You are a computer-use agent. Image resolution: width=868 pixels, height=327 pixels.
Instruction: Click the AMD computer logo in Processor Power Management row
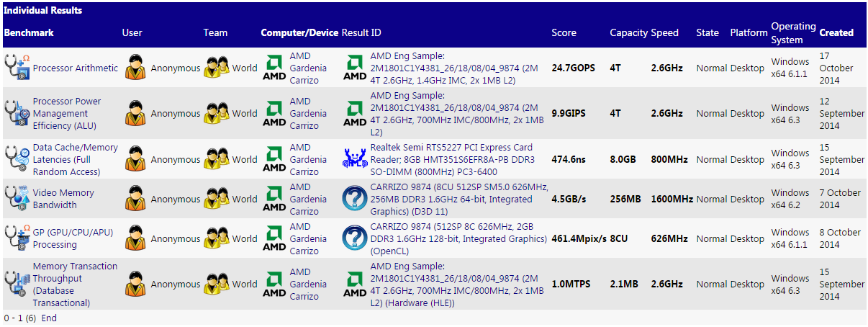click(x=273, y=113)
